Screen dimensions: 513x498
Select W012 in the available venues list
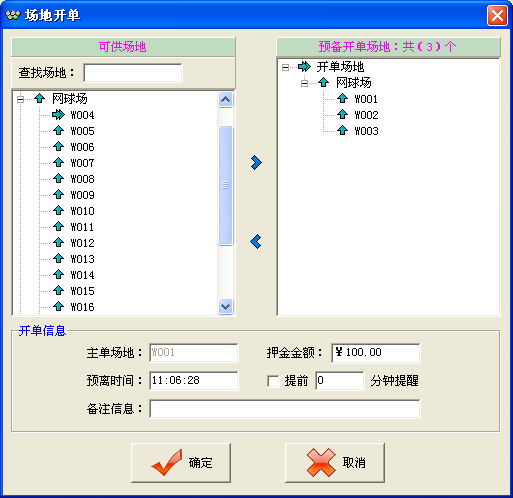pos(82,243)
